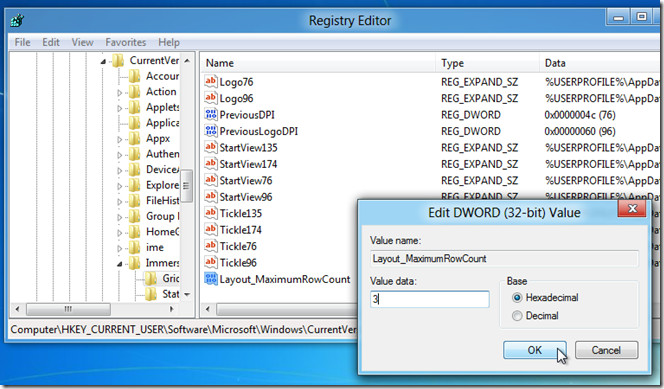This screenshot has height=389, width=664.
Task: Click the tree pane scroll up arrow
Action: (187, 61)
